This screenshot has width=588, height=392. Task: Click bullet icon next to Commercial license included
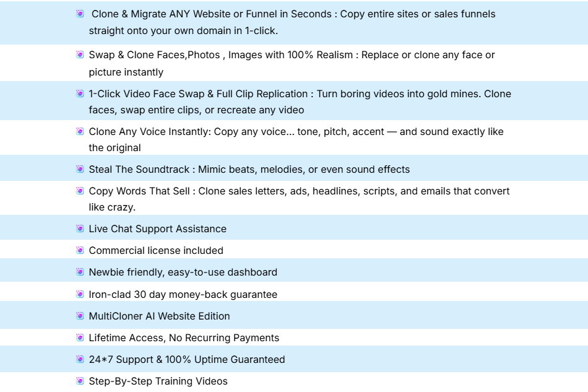(x=80, y=250)
